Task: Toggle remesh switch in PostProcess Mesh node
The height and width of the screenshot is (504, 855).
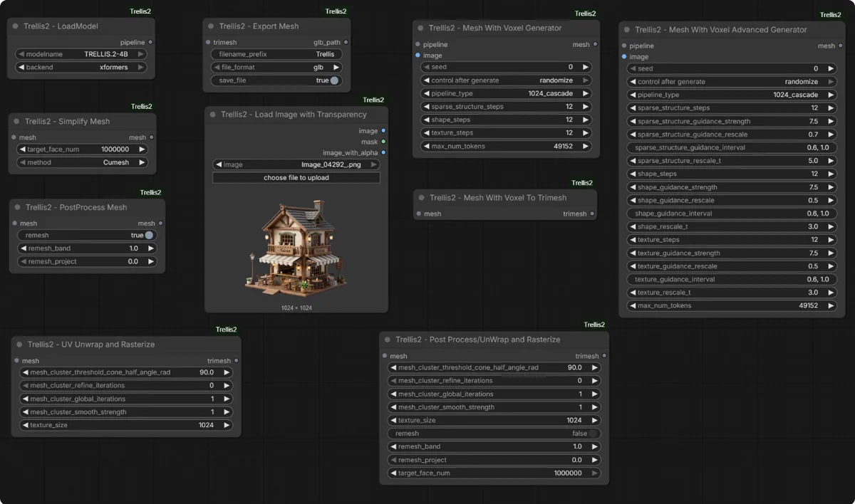Action: coord(149,235)
